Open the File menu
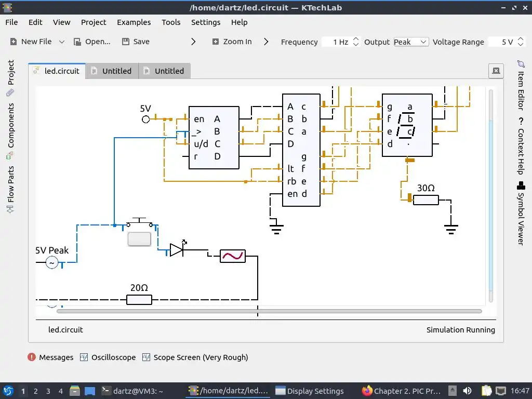 (x=11, y=22)
